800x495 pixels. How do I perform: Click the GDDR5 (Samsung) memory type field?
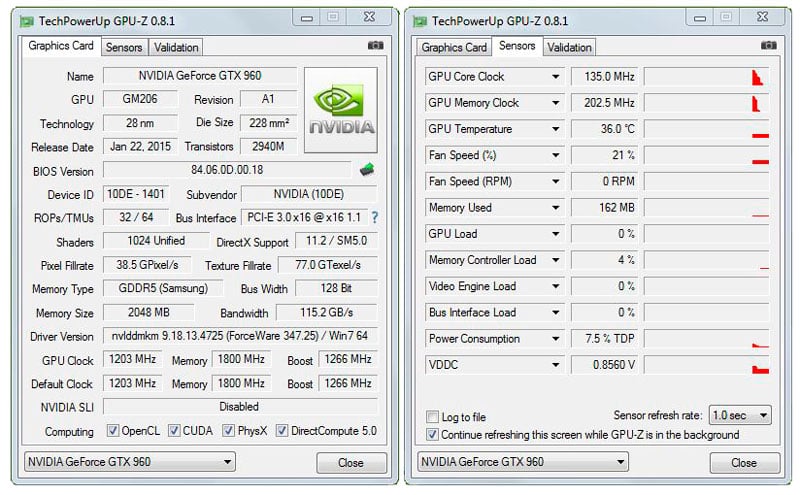click(x=163, y=288)
